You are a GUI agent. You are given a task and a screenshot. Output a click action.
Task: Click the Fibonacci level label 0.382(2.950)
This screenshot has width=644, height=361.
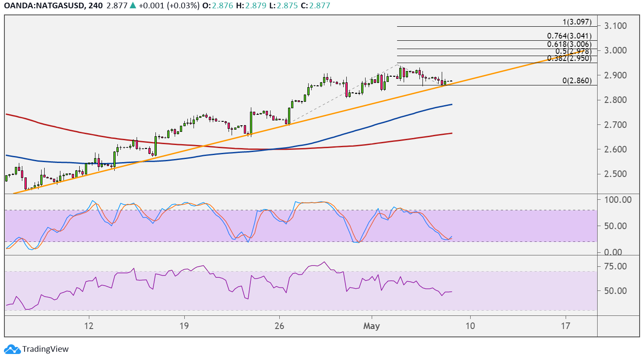(x=569, y=58)
